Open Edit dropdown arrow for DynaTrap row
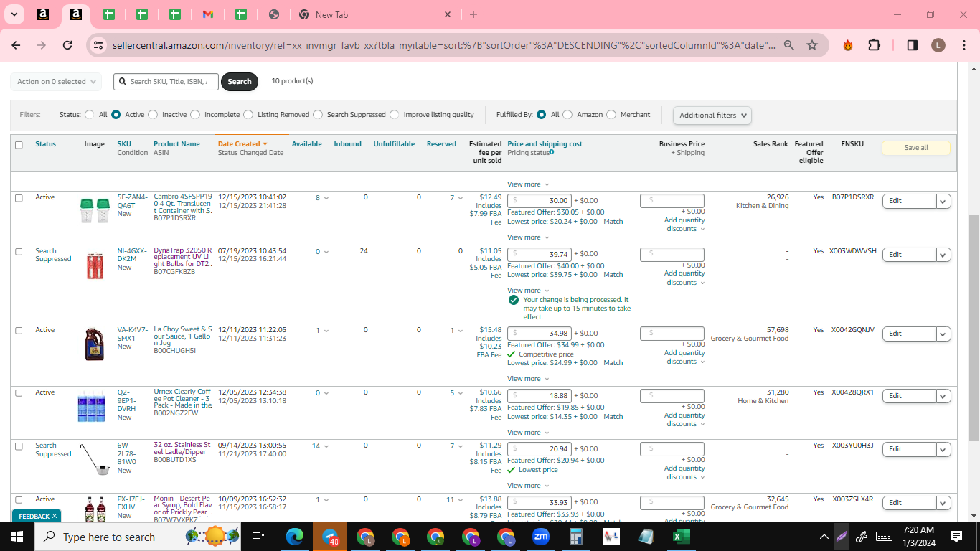 pos(944,255)
